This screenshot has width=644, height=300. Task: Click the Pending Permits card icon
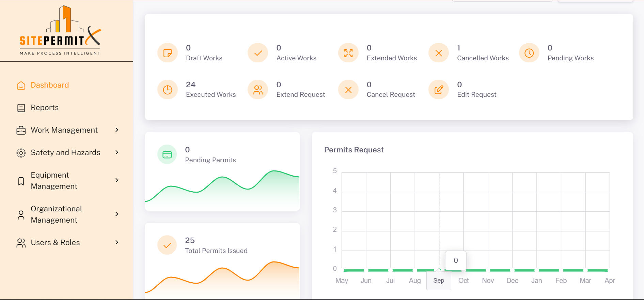coord(167,154)
